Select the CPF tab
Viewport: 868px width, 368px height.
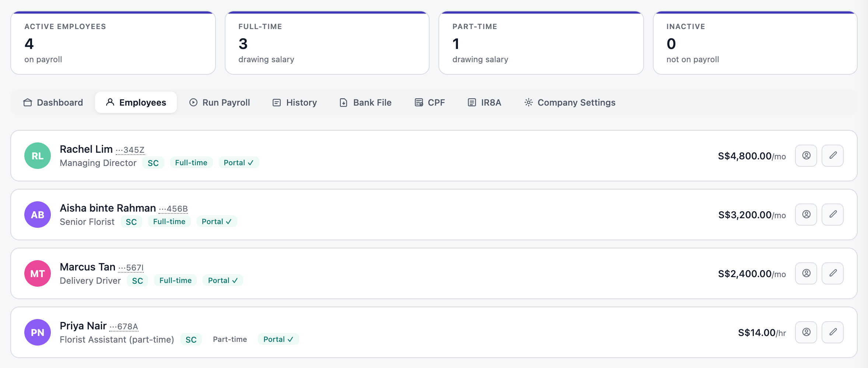coord(430,102)
